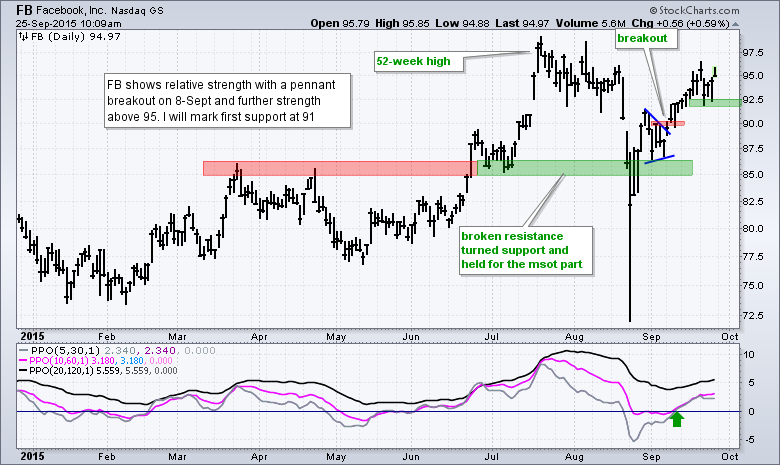Click the PPO(5,30,1) legend entry
Viewport: 780px width, 465px height.
click(117, 351)
